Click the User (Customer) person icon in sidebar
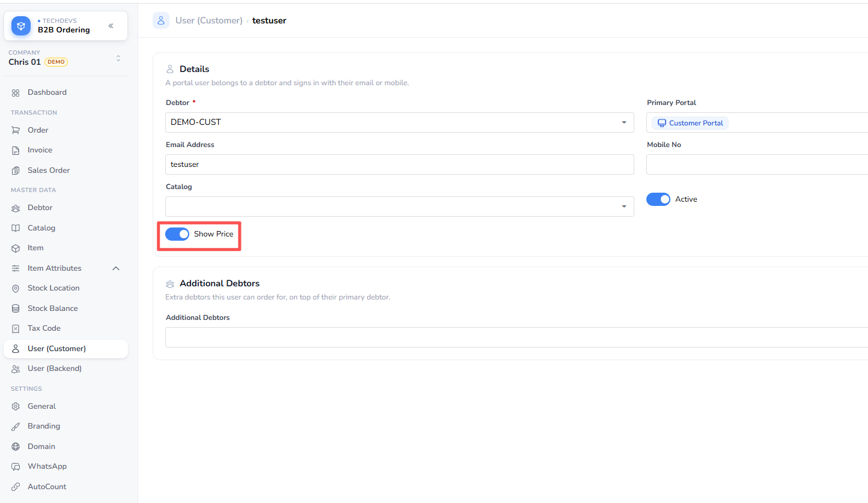 click(x=16, y=349)
